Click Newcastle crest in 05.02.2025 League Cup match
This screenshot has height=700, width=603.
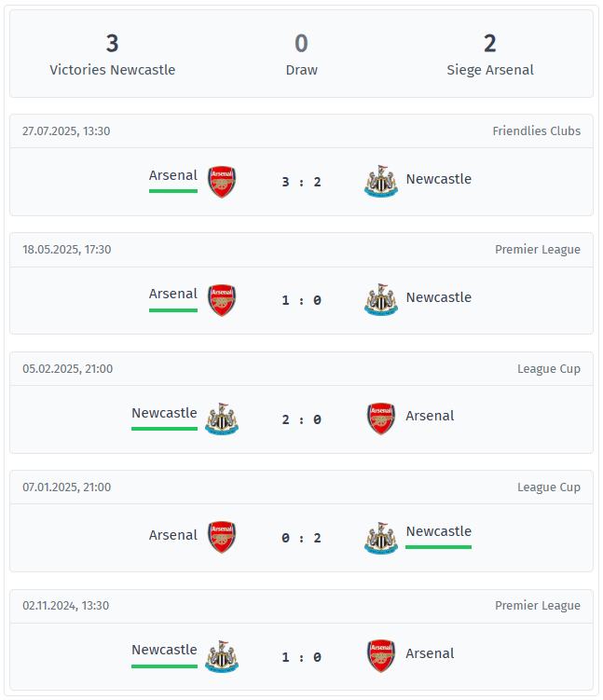pos(222,419)
